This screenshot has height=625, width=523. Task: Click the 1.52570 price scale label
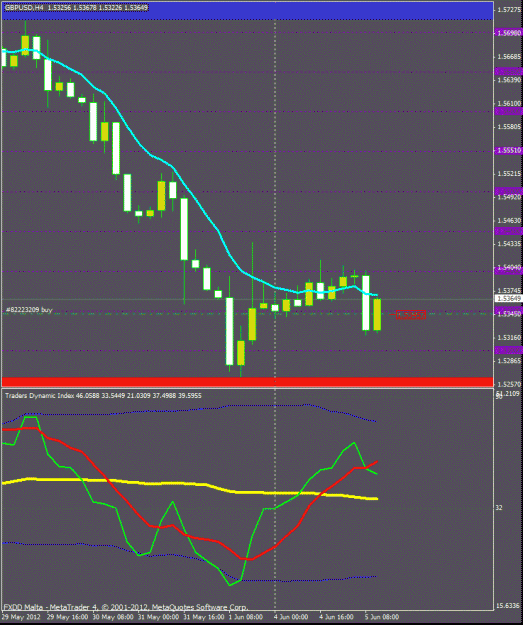click(x=509, y=384)
